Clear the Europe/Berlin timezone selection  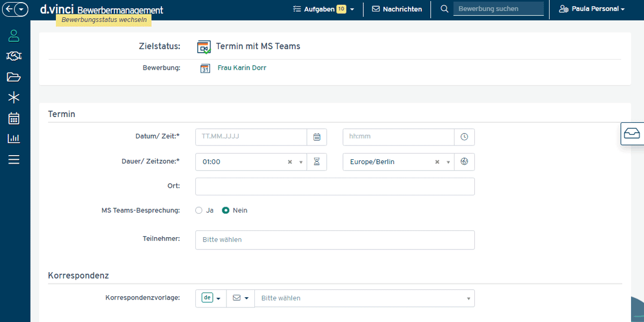pos(437,162)
